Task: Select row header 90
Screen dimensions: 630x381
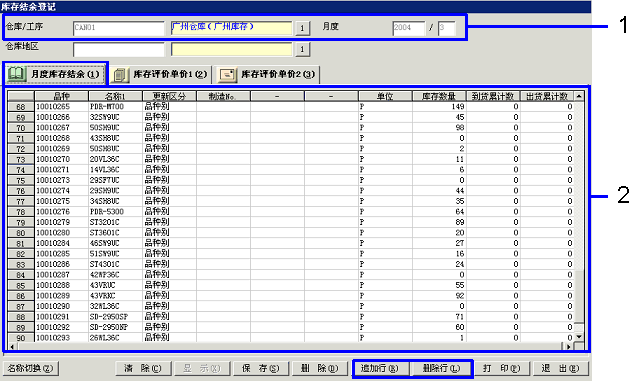Action: (x=21, y=338)
